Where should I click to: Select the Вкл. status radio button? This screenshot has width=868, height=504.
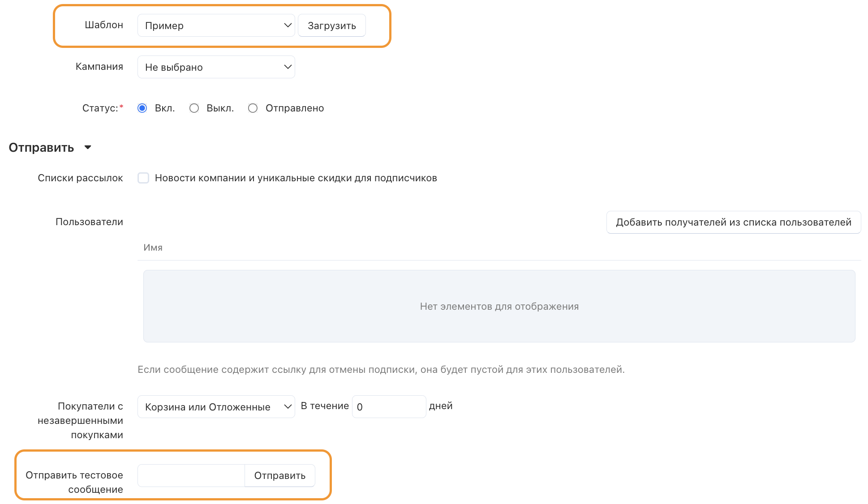pyautogui.click(x=142, y=108)
